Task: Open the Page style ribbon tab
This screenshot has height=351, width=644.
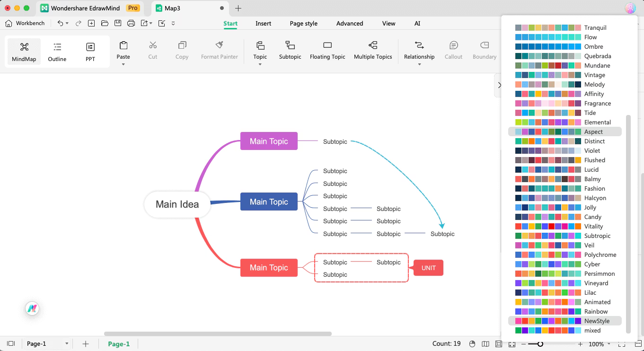Action: pos(304,24)
